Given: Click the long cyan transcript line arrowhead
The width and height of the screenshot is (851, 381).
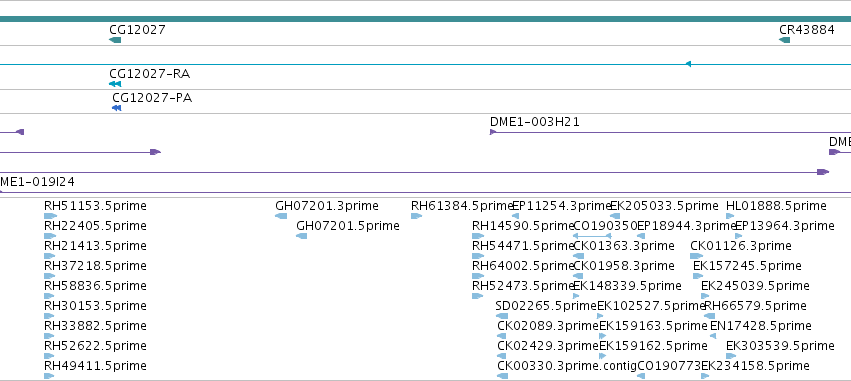Looking at the screenshot, I should (688, 64).
